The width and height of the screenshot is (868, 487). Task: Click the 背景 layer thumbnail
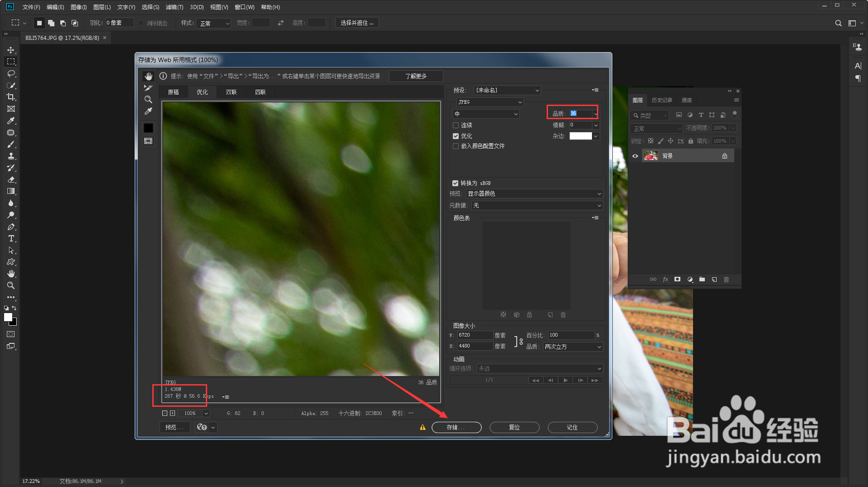pos(651,156)
